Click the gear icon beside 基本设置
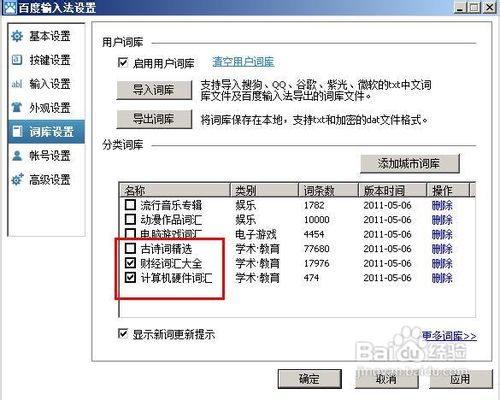The width and height of the screenshot is (500, 400). [x=17, y=36]
